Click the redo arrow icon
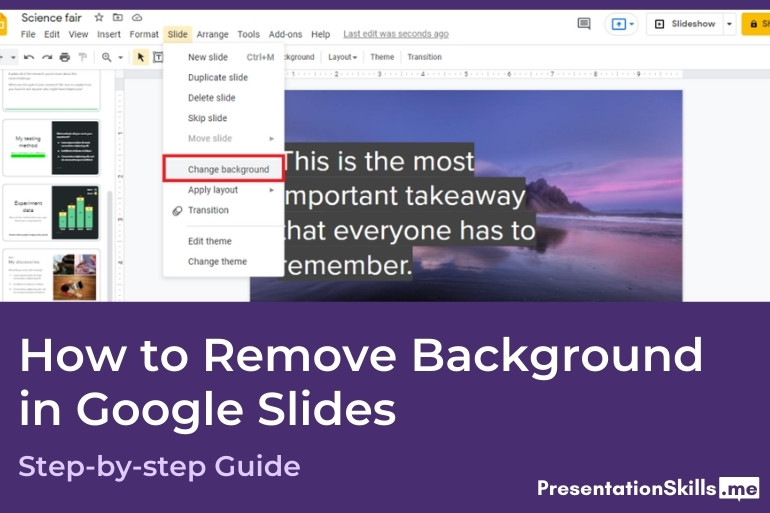Screen dimensions: 770x513 click(47, 57)
